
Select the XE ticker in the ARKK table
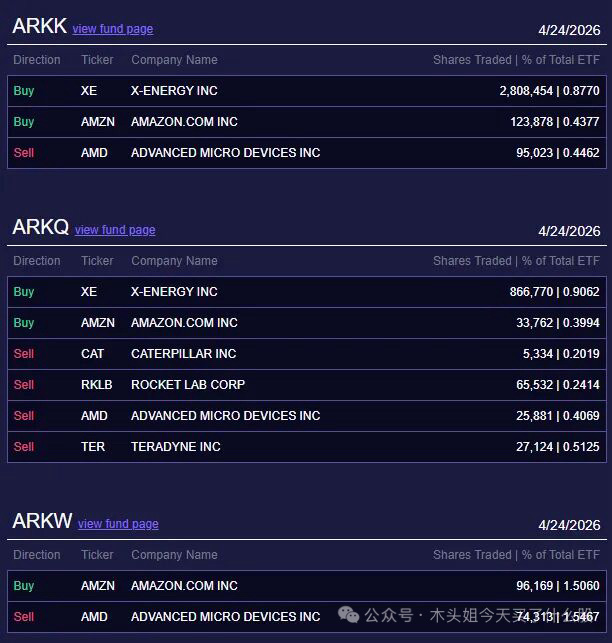[x=89, y=91]
